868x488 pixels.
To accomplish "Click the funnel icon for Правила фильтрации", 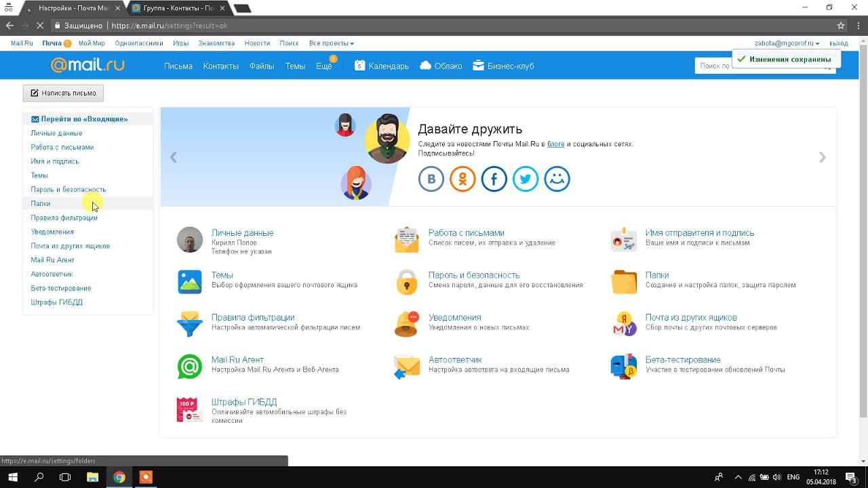I will point(190,324).
